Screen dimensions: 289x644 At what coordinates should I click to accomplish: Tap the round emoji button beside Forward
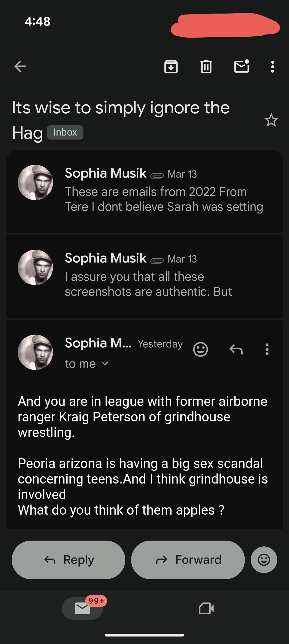coord(264,560)
